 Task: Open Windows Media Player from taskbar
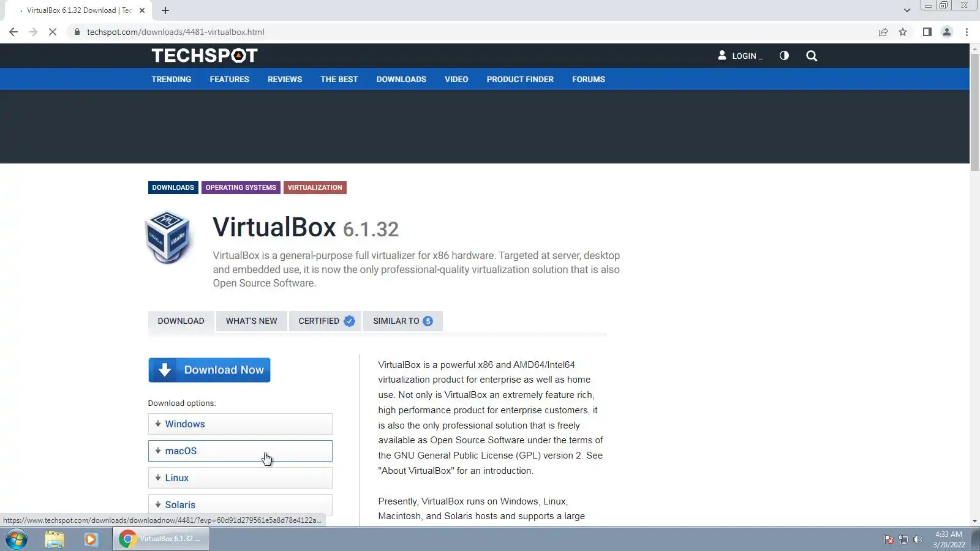click(x=91, y=539)
